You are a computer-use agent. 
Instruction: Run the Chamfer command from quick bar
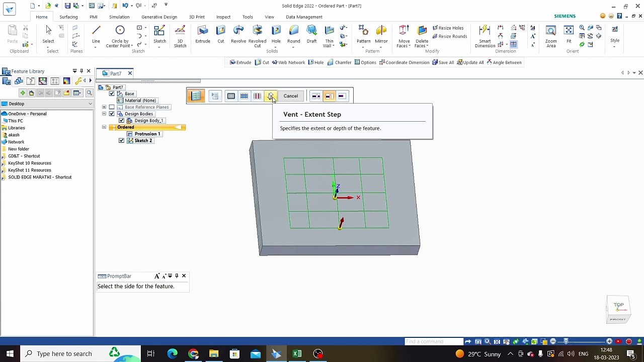click(x=339, y=62)
